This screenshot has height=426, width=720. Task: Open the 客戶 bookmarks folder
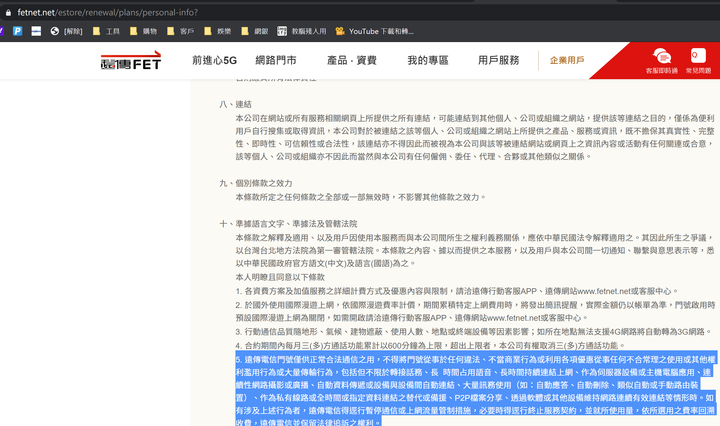(180, 31)
